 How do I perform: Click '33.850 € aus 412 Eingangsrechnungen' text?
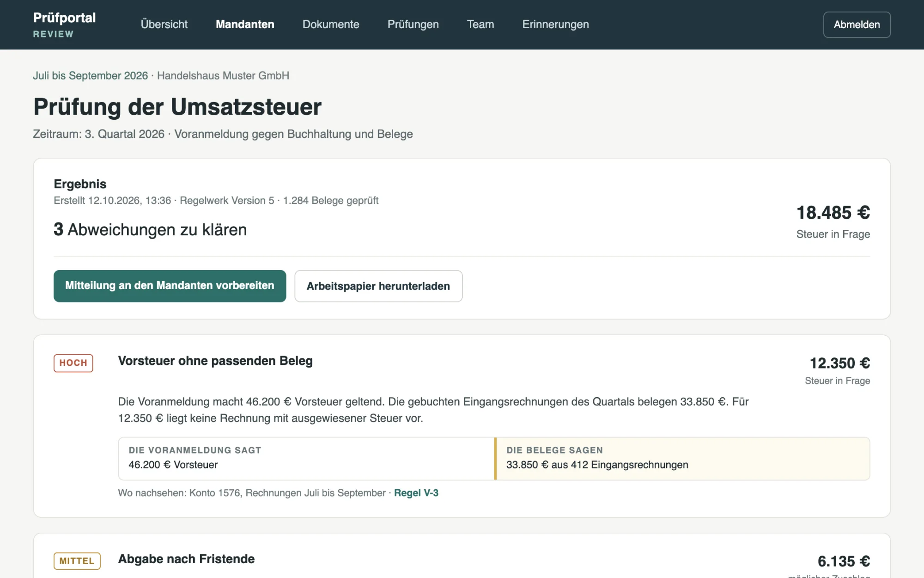click(x=597, y=465)
